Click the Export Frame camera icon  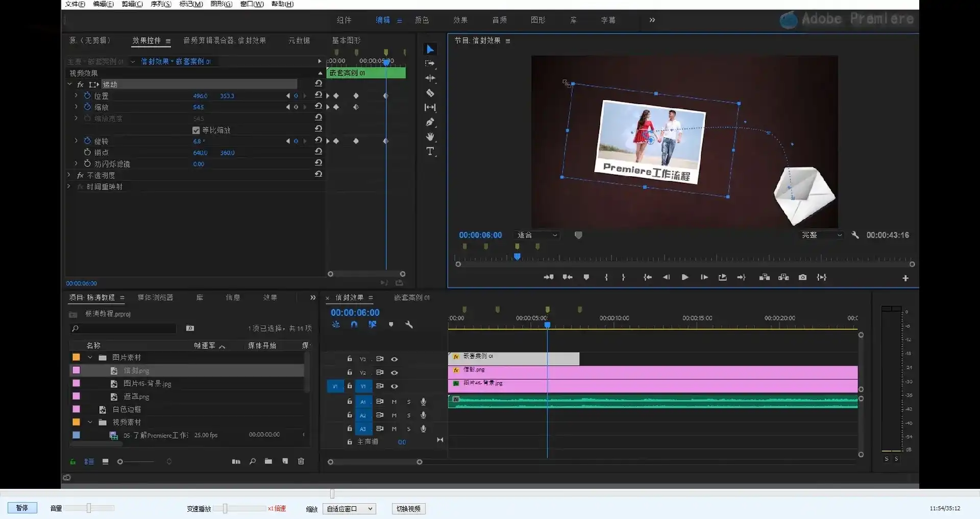[802, 277]
